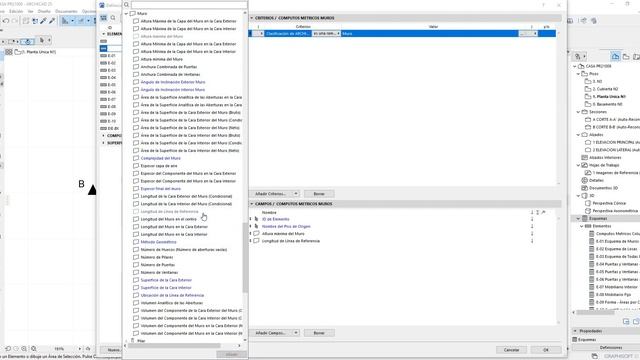Open the Añadir Criterios dropdown arrow
The image size is (640, 360).
coord(296,193)
